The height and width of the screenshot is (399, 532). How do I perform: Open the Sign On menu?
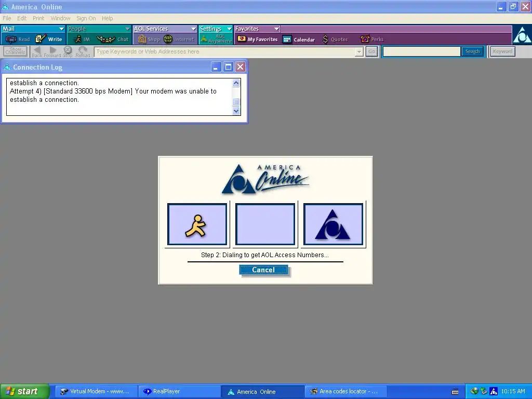point(86,18)
